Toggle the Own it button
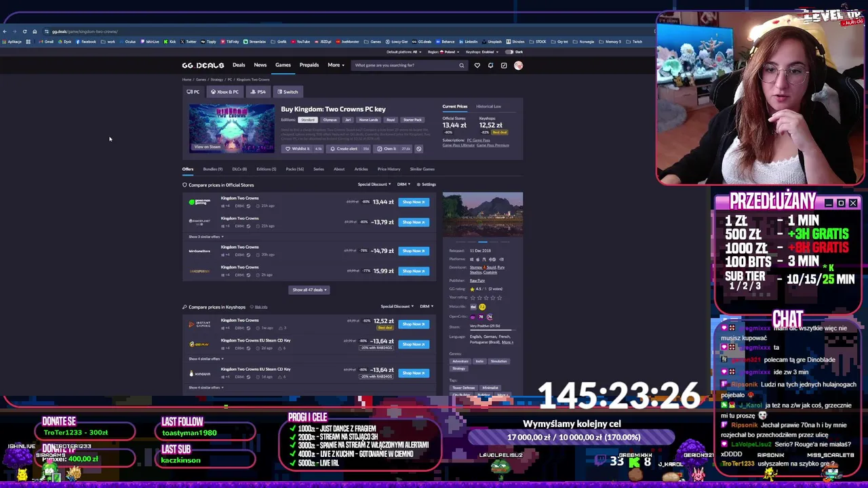868x488 pixels. 394,149
